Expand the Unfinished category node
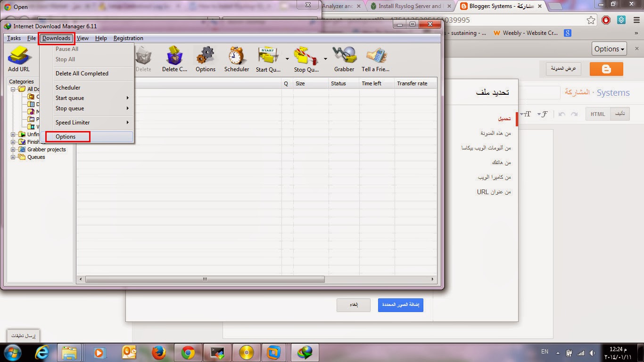This screenshot has height=362, width=644. click(x=13, y=134)
